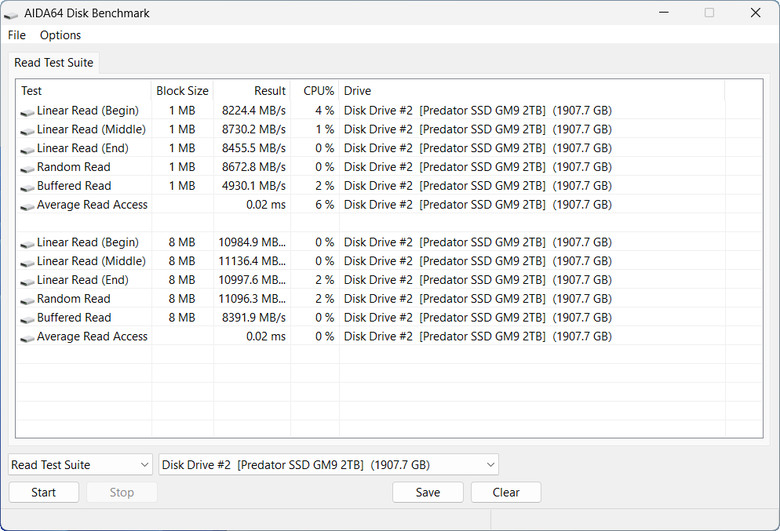Click AIDA64 Disk Benchmark title bar icon

pyautogui.click(x=10, y=15)
